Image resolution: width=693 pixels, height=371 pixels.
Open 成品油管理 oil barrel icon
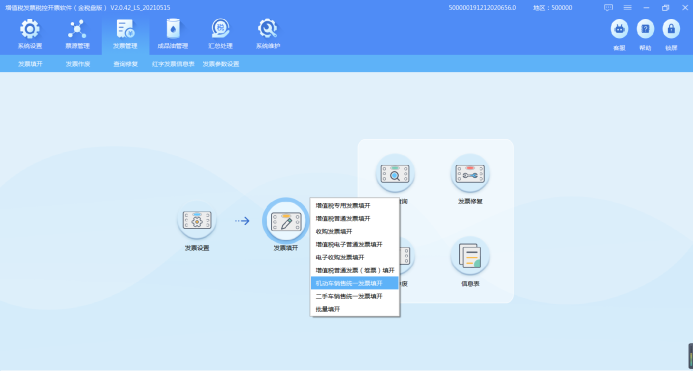173,29
